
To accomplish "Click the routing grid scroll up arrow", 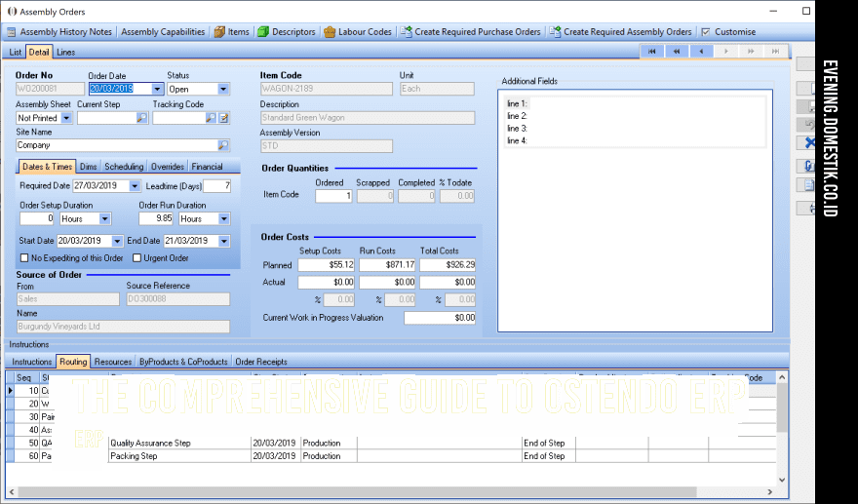I will 782,377.
